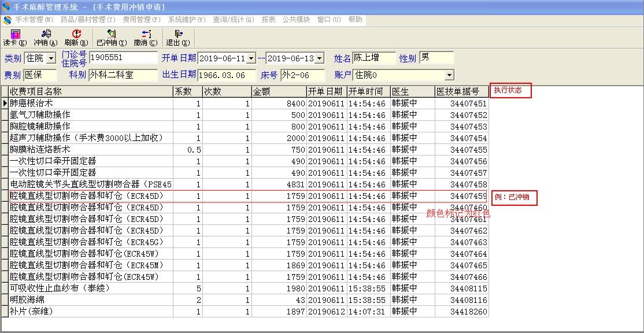The image size is (644, 333).
Task: Click the 姓名 field showing 陈上增
Action: click(x=374, y=58)
